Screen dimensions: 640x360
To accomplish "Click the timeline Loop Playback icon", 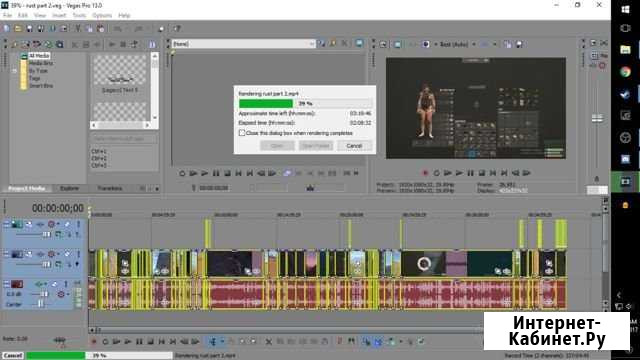I will (x=105, y=342).
